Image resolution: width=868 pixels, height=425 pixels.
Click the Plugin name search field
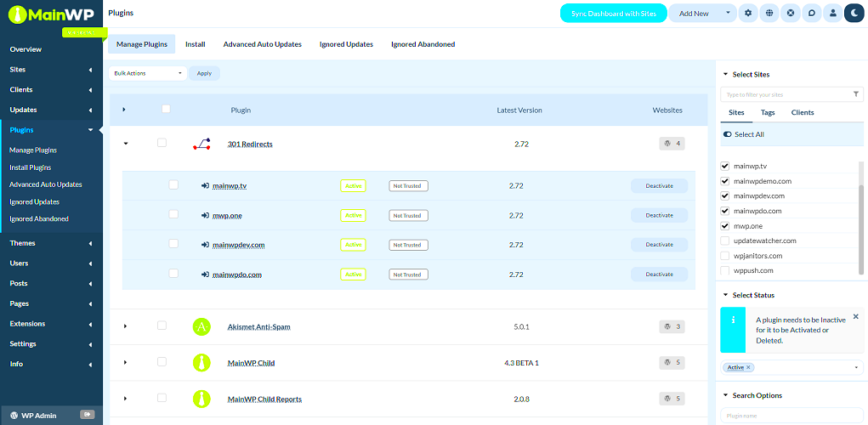(x=791, y=416)
